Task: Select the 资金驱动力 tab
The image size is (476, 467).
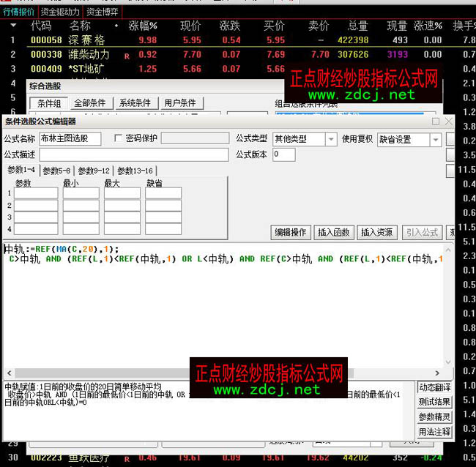Action: [x=60, y=12]
